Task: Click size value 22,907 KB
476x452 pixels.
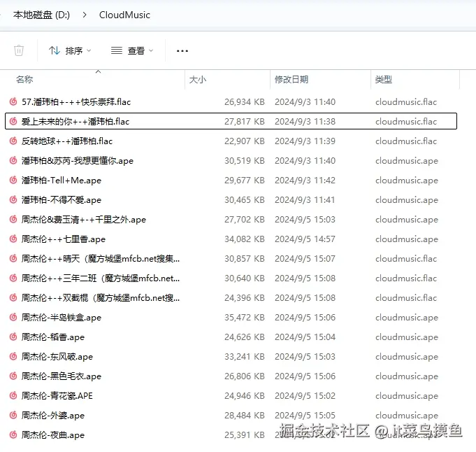Action: click(x=245, y=141)
